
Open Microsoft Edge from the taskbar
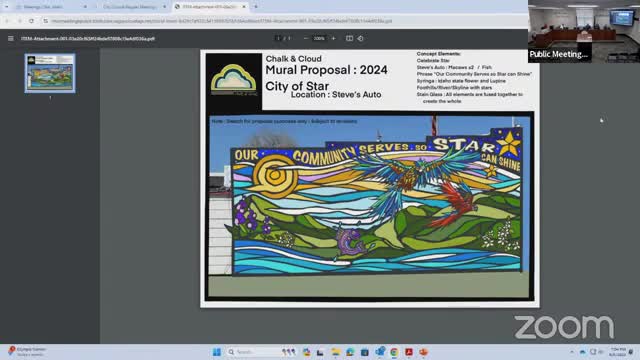point(350,352)
